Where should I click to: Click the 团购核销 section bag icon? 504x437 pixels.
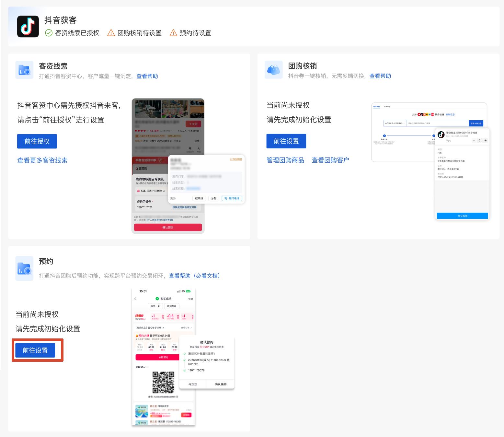pos(274,70)
